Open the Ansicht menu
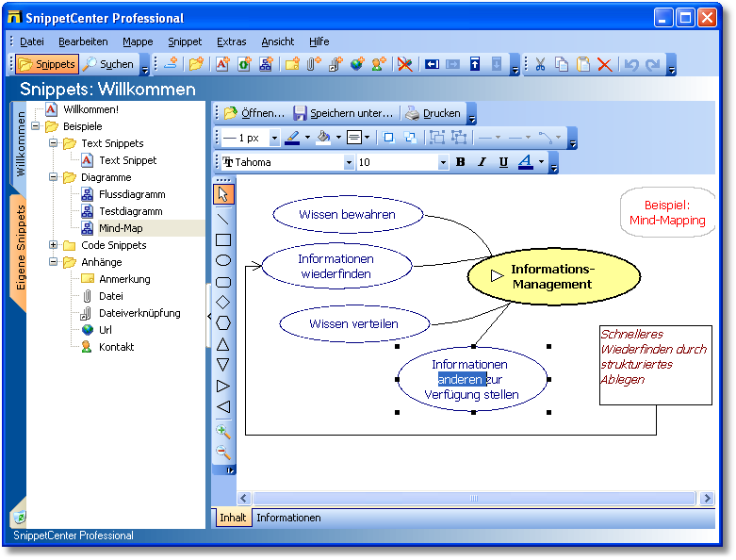The image size is (736, 560). click(x=278, y=41)
